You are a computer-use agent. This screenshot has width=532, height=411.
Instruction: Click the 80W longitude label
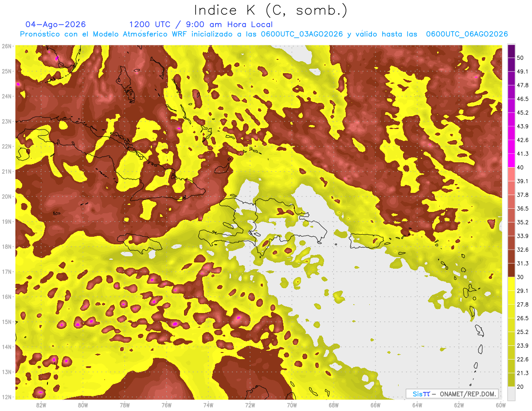pyautogui.click(x=83, y=405)
